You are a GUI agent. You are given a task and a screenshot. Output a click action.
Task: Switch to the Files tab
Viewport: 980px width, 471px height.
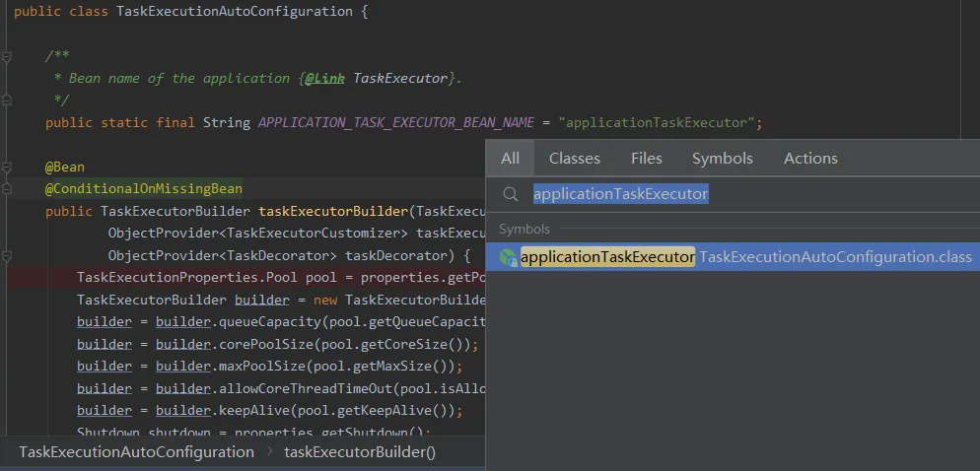tap(646, 158)
